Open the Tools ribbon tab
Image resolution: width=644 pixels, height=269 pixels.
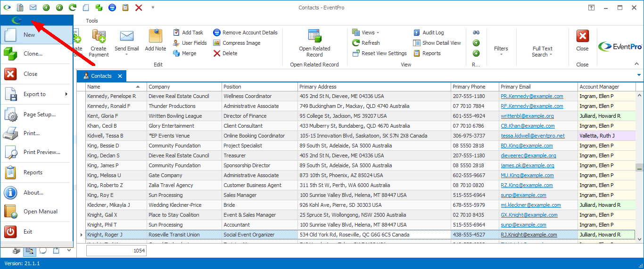point(92,21)
